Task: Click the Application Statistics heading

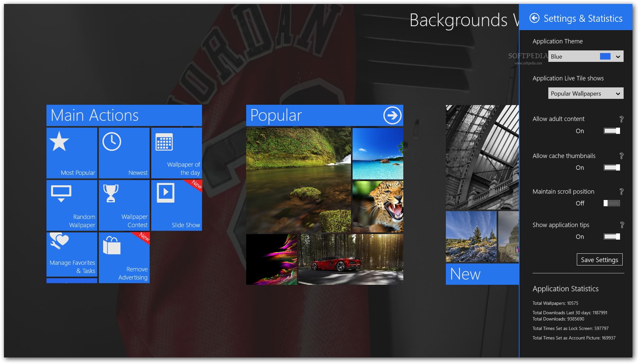Action: pos(565,289)
